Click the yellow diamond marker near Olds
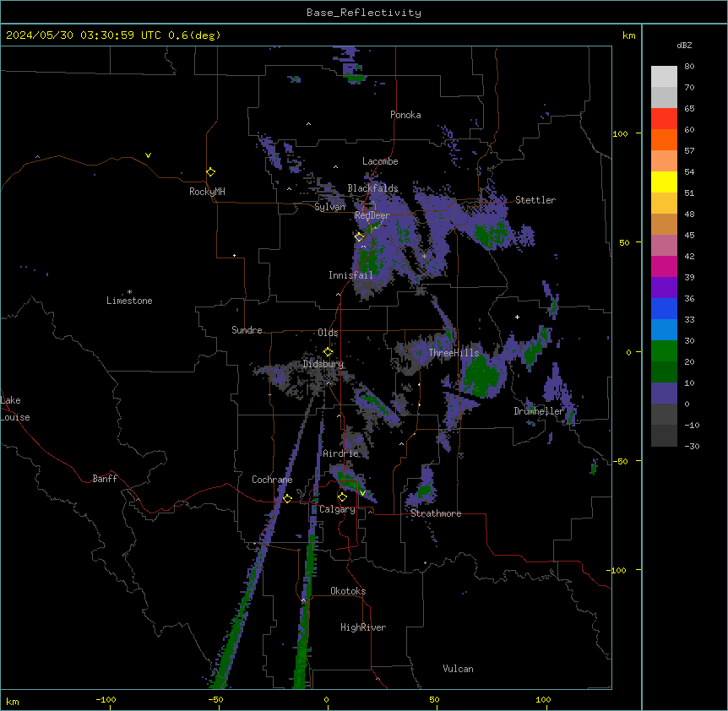 329,352
